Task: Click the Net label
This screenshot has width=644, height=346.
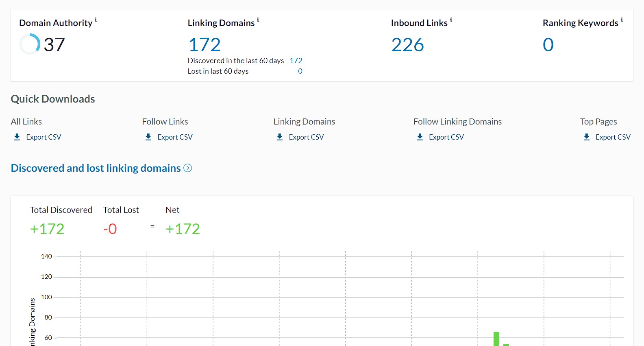Action: coord(172,210)
